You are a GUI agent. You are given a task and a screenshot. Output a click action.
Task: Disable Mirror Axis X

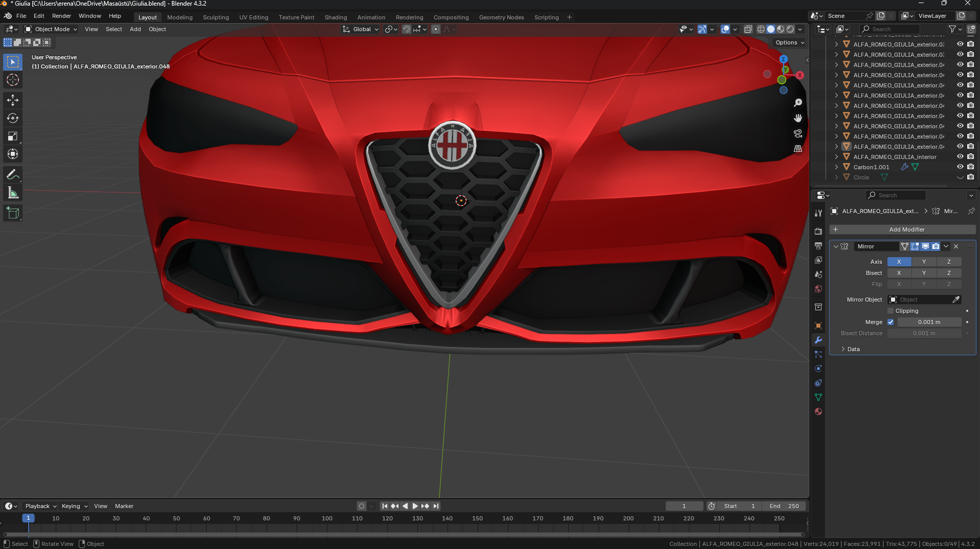899,262
